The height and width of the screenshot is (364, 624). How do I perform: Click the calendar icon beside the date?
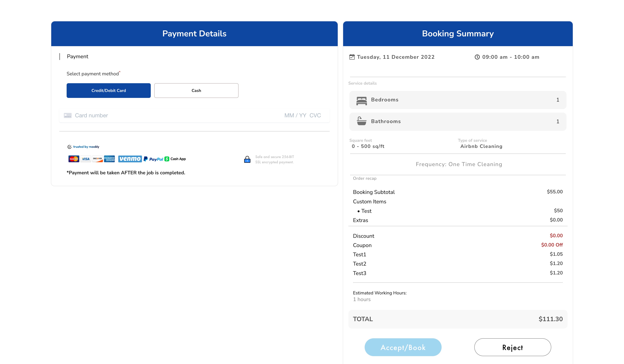point(352,57)
